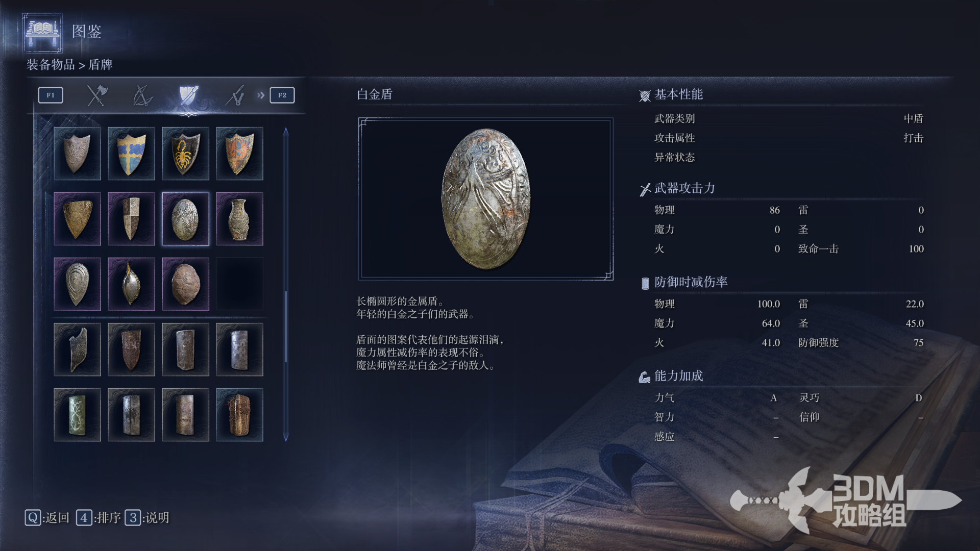This screenshot has width=980, height=551.
Task: Click the encyclopedia book icon at top
Action: coord(43,33)
